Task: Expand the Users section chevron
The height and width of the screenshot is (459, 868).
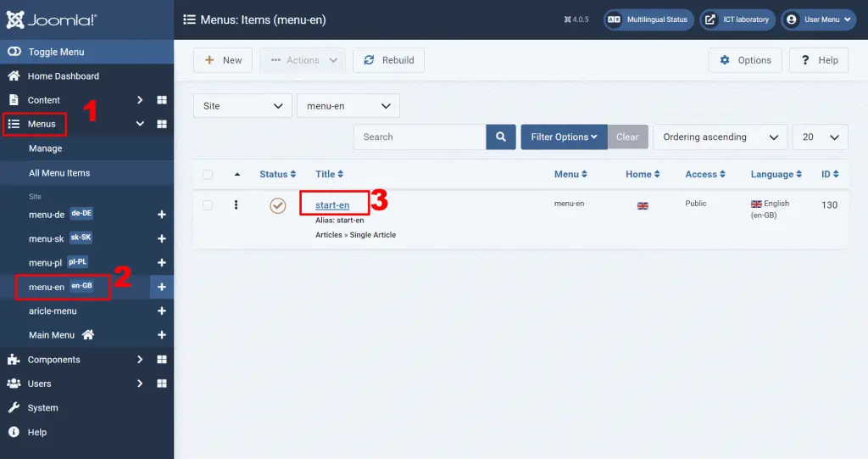Action: click(x=140, y=383)
